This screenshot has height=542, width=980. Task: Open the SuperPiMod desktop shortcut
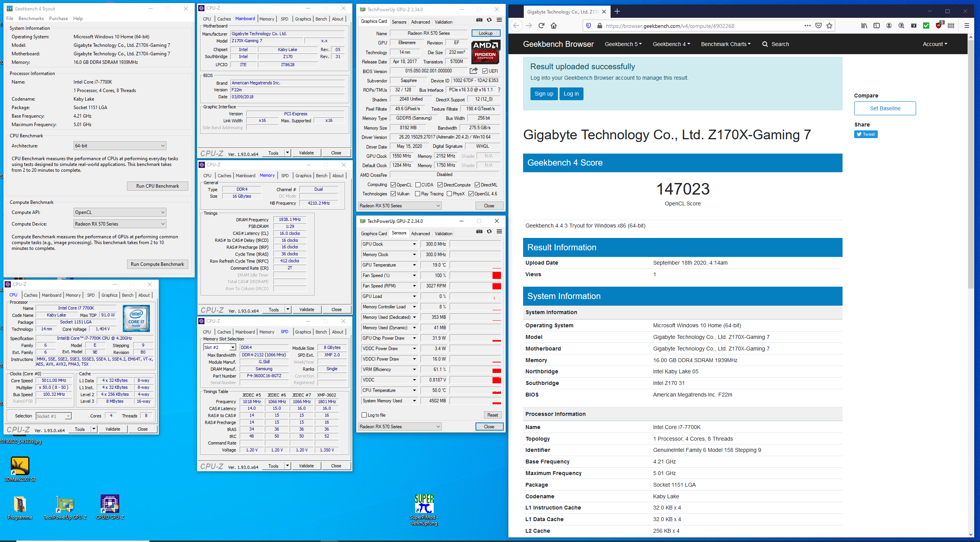coord(424,510)
